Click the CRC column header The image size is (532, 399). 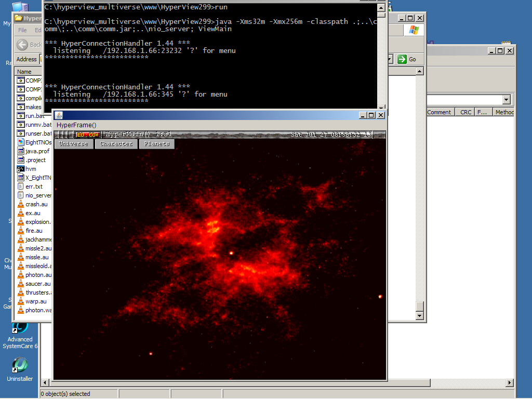point(465,112)
